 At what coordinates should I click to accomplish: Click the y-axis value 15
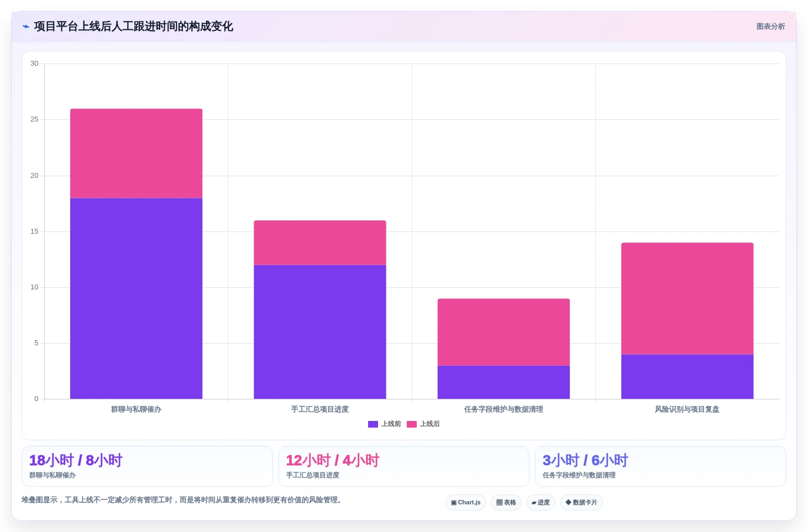tap(34, 231)
